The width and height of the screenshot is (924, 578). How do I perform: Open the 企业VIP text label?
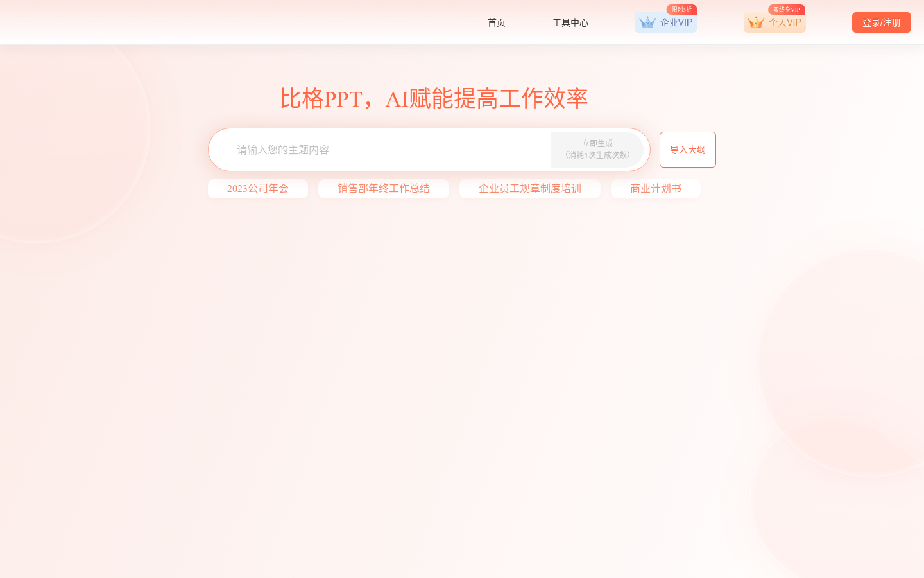(676, 22)
